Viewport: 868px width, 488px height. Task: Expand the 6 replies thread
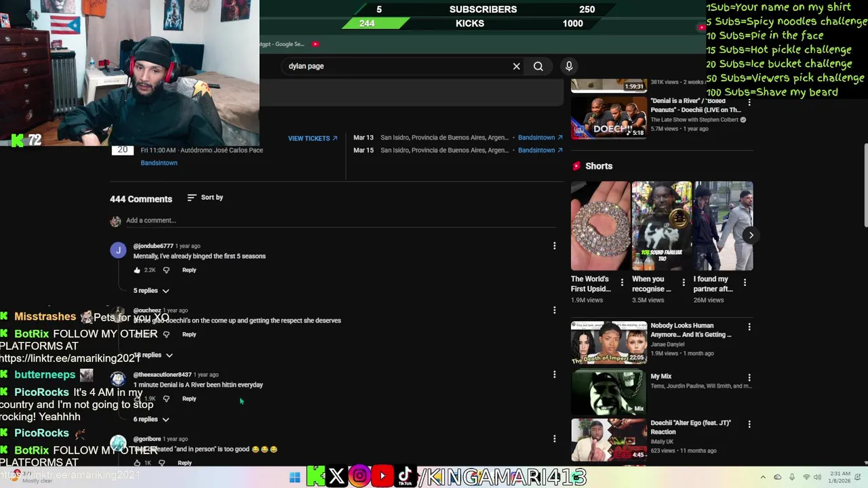click(x=151, y=420)
